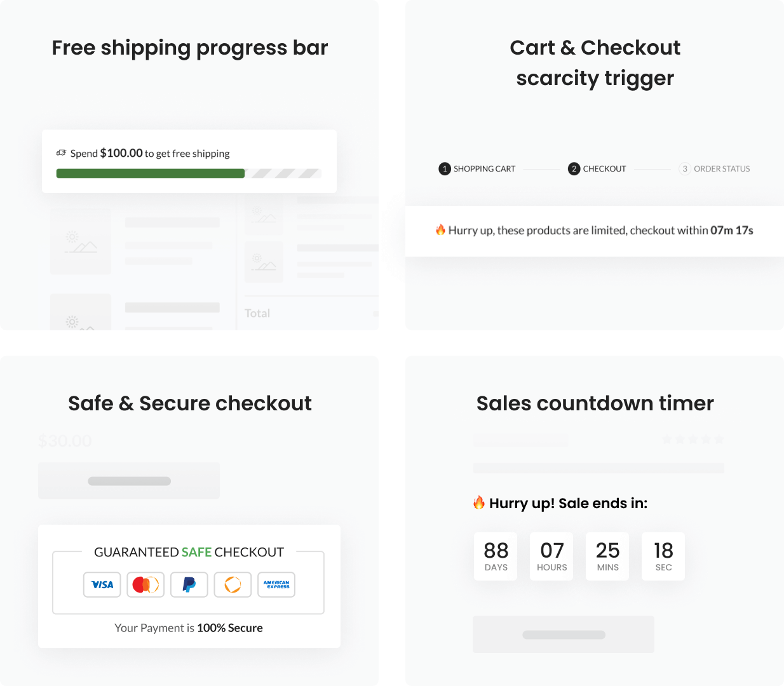
Task: Click the gray button below countdown timer
Action: (x=564, y=635)
